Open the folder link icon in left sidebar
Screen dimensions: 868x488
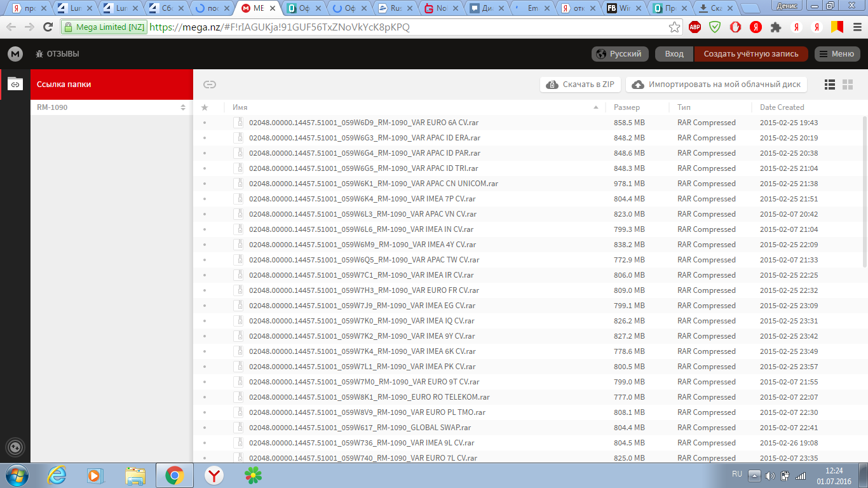pos(15,84)
